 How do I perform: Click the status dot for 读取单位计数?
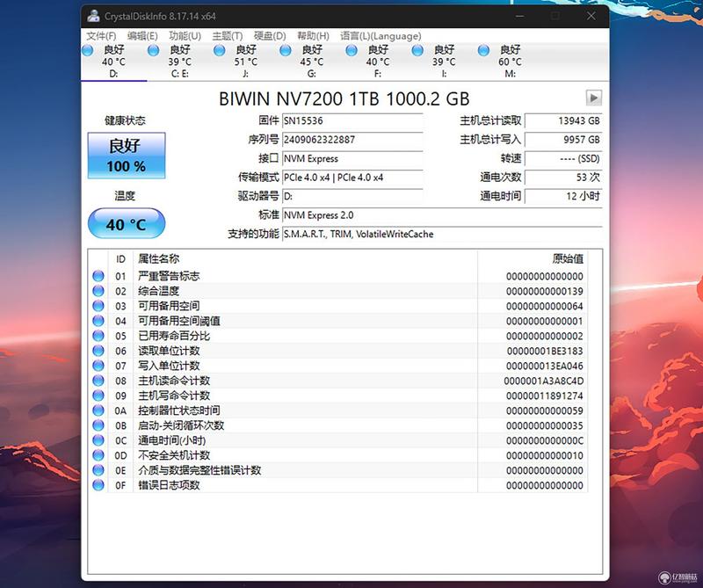click(x=98, y=351)
